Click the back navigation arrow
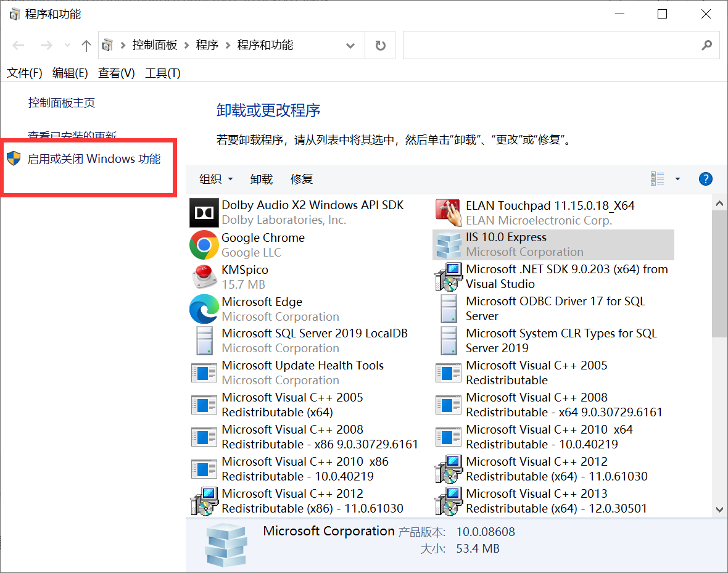The width and height of the screenshot is (728, 573). click(x=19, y=46)
